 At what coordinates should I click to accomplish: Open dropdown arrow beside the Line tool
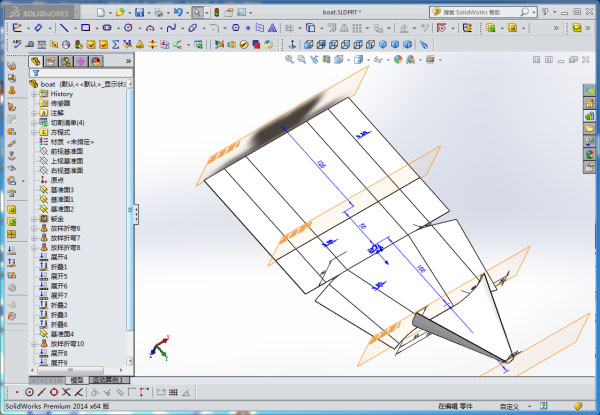75,28
